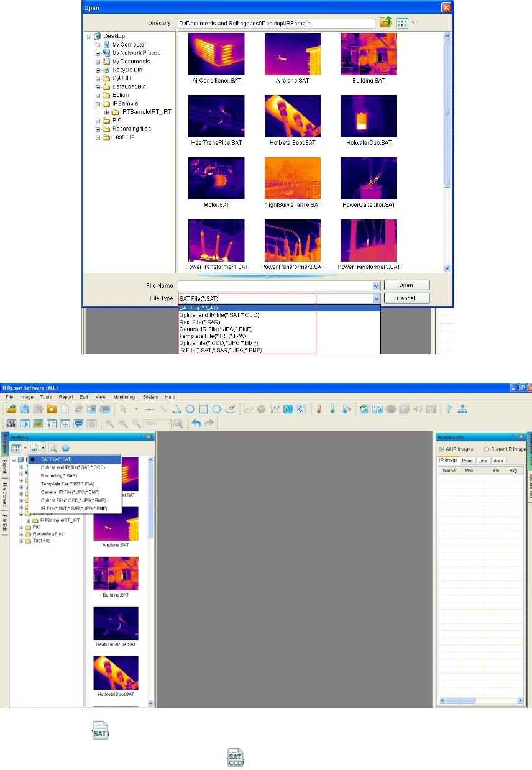Open the File Name dropdown arrow
This screenshot has height=770, width=532.
[376, 285]
